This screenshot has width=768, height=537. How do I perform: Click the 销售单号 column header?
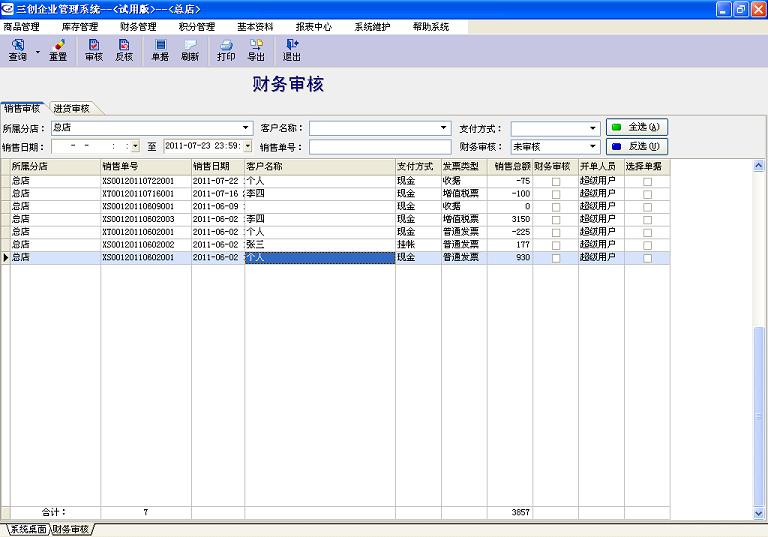point(146,167)
